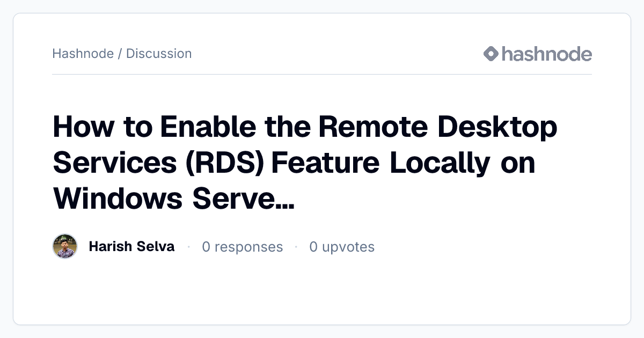Open Harish Selva's avatar photo
This screenshot has width=644, height=338.
click(65, 246)
